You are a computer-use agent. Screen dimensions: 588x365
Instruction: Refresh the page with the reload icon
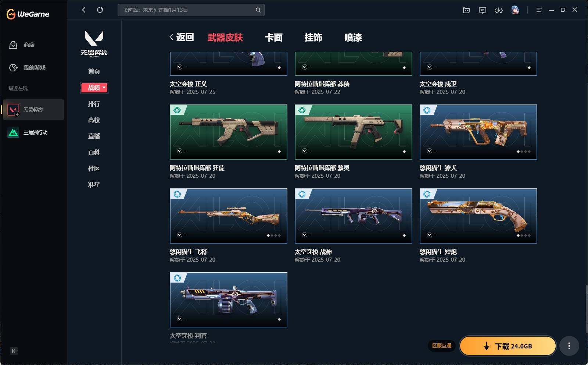point(100,10)
